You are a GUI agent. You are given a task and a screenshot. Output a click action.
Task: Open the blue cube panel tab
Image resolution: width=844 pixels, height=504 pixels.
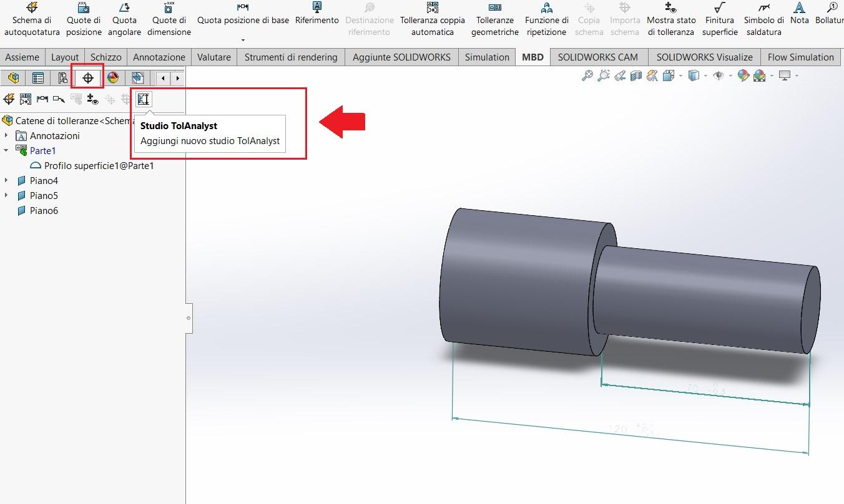click(138, 78)
